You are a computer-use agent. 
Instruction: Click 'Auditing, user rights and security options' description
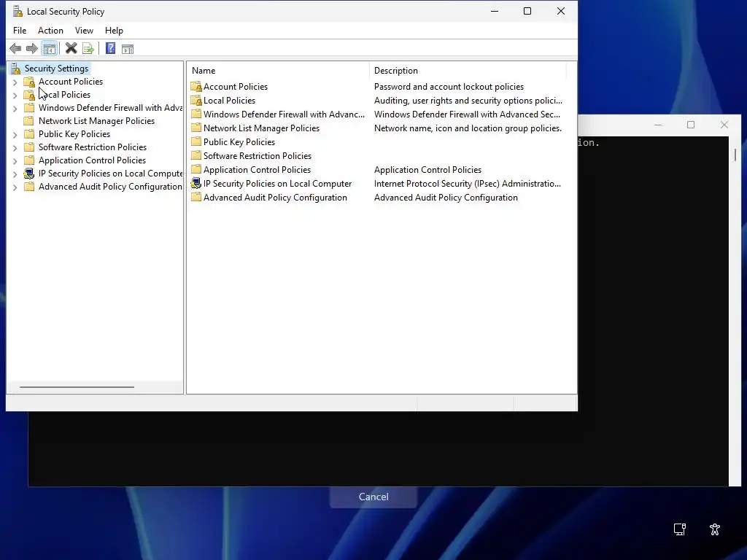[468, 101]
